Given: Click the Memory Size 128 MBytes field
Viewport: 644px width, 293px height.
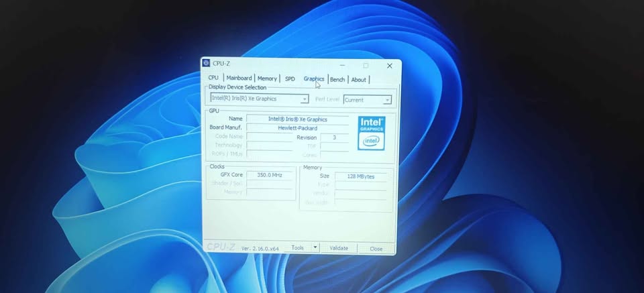Looking at the screenshot, I should point(361,176).
